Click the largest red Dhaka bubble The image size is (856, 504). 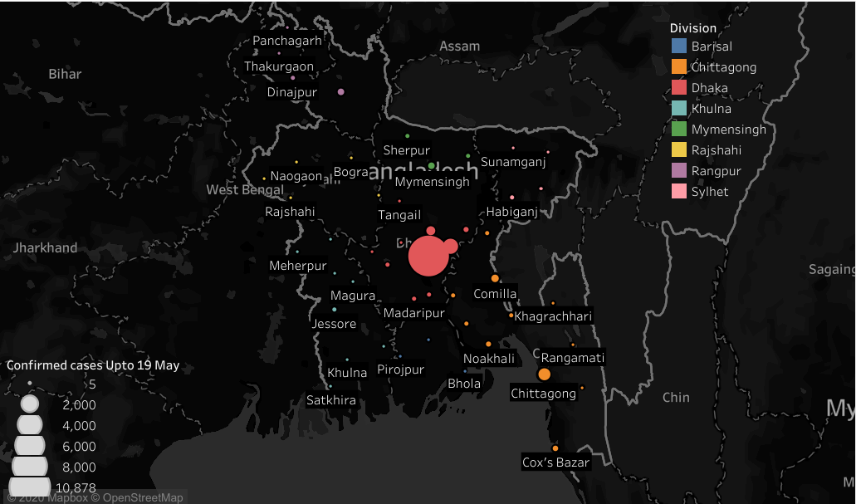[x=428, y=256]
